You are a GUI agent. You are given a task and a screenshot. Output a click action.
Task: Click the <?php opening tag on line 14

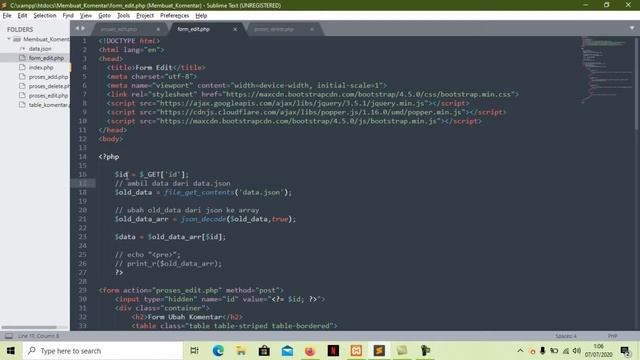point(109,157)
